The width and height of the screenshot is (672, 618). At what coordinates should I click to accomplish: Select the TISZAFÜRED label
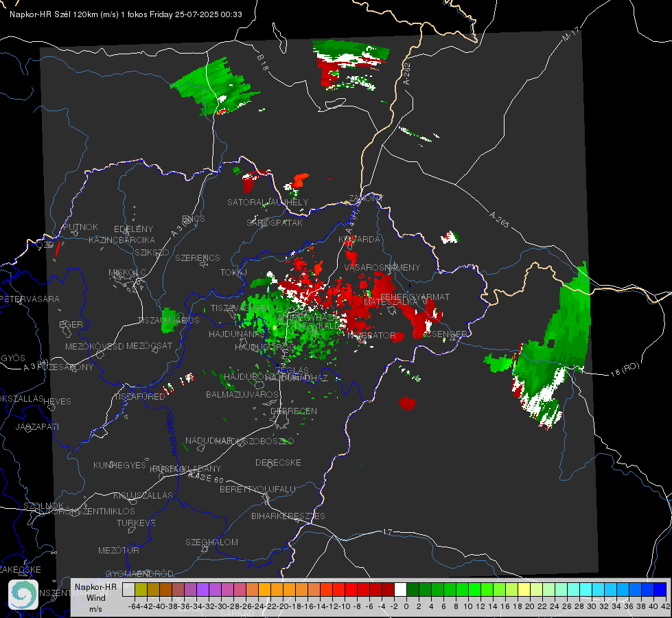(139, 397)
